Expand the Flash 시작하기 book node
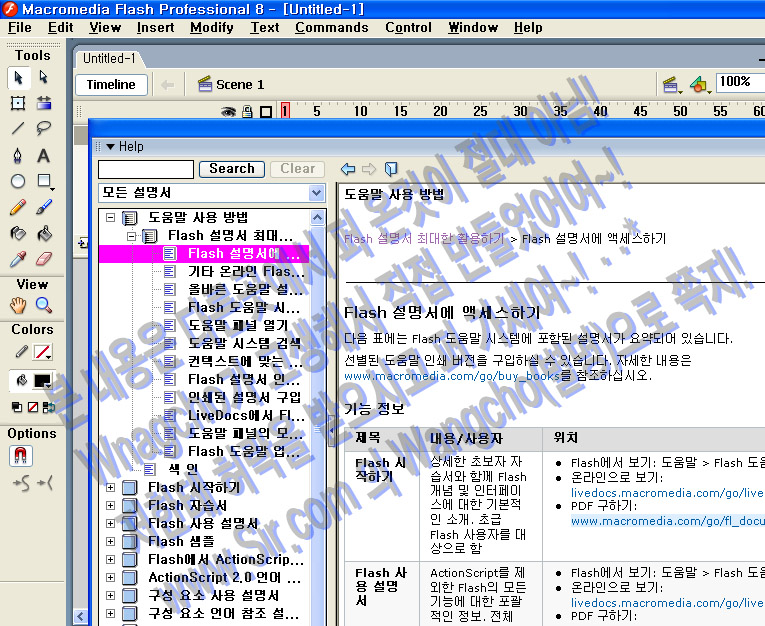765x626 pixels. click(110, 488)
